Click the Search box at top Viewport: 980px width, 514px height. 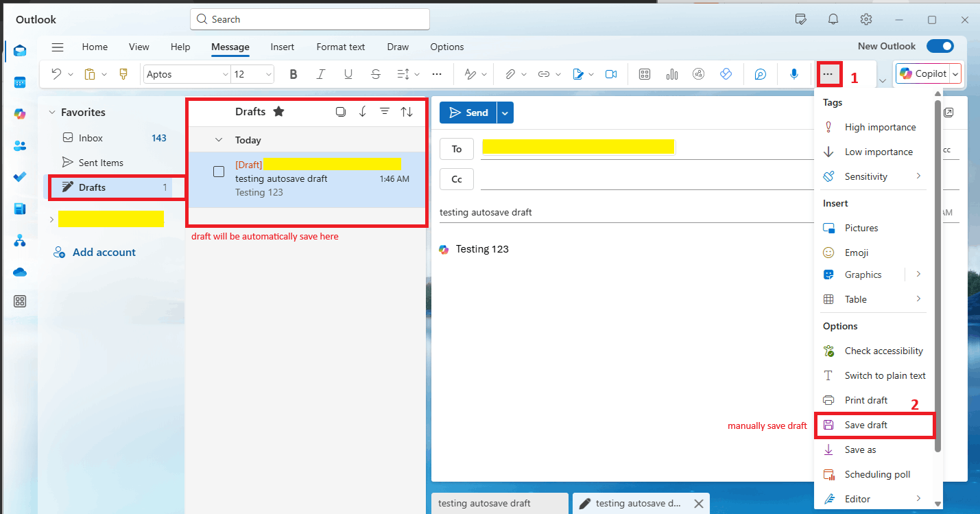pyautogui.click(x=310, y=19)
